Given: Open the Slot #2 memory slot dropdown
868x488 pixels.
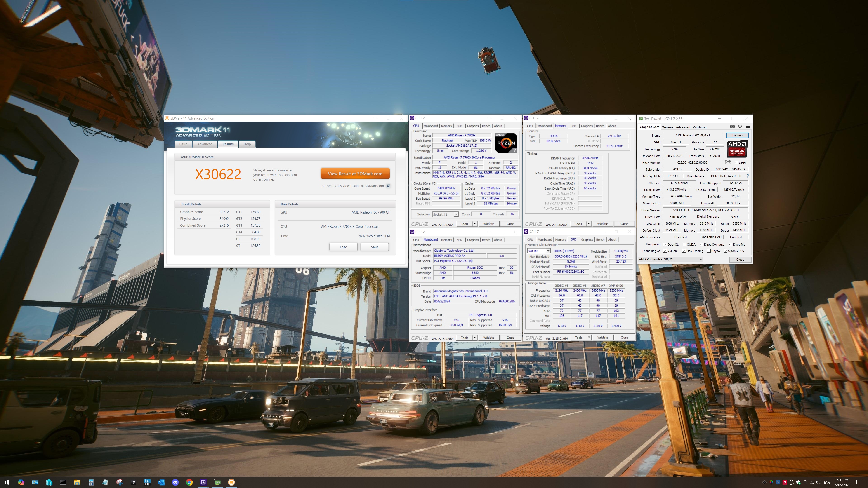Looking at the screenshot, I should click(538, 251).
